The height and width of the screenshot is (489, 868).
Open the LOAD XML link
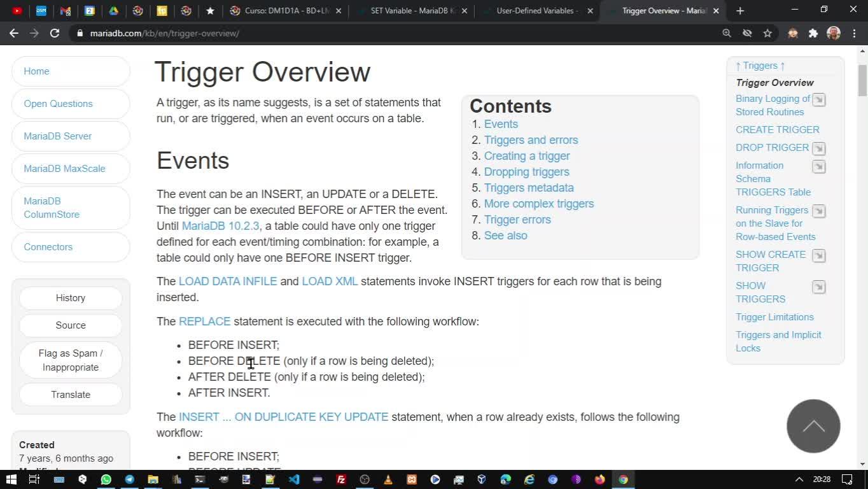[330, 281]
